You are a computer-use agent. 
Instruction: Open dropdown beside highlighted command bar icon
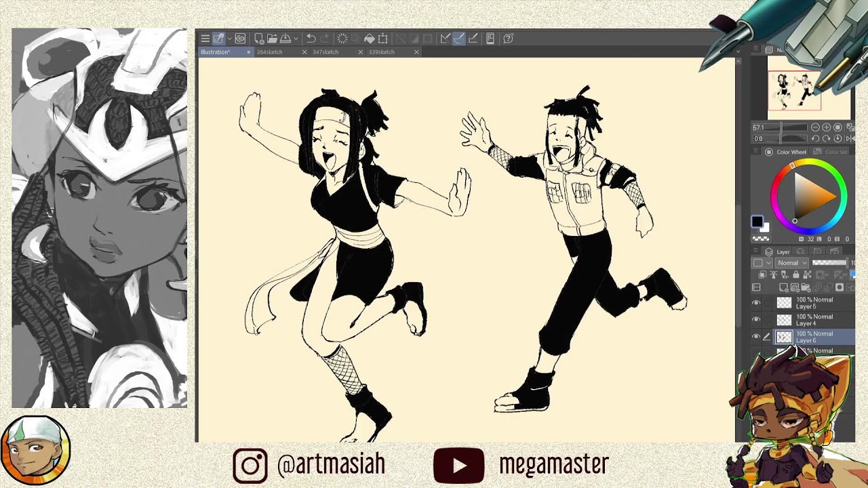230,39
